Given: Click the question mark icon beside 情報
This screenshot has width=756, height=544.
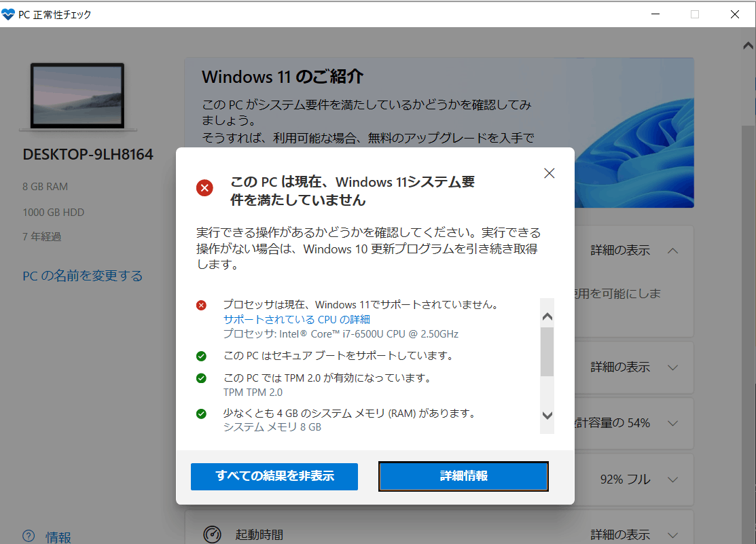Looking at the screenshot, I should [29, 536].
